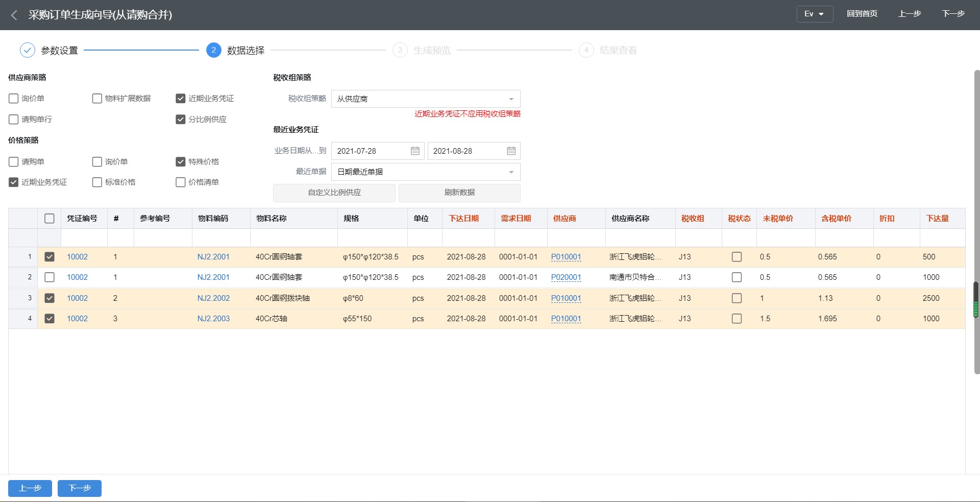Uncheck row 1 selection checkbox
The image size is (980, 502).
coord(50,257)
